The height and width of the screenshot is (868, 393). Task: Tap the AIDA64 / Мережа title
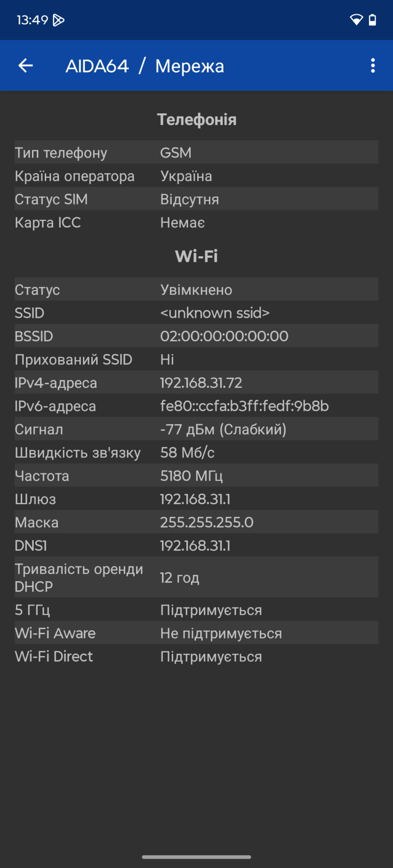tap(144, 66)
